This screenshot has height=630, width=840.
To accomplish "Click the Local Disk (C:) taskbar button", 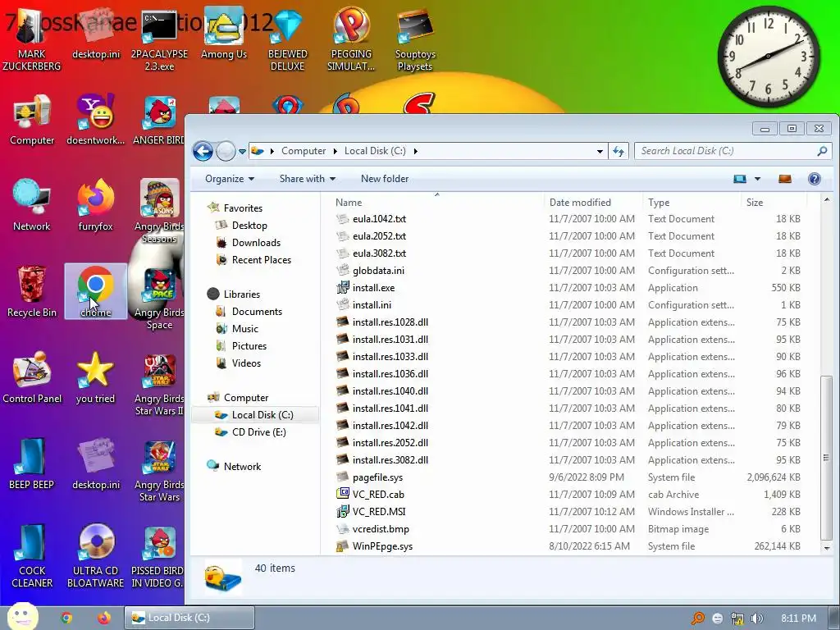I will 189,618.
